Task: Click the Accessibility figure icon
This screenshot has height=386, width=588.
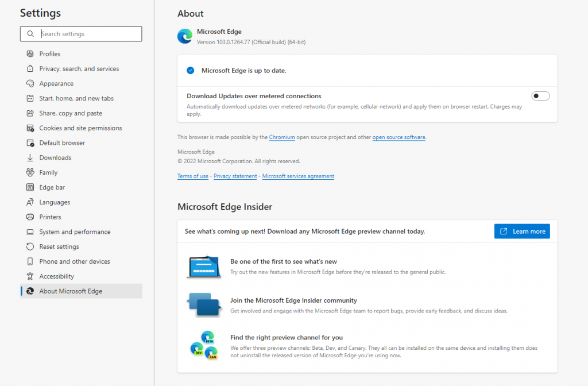Action: pos(30,276)
